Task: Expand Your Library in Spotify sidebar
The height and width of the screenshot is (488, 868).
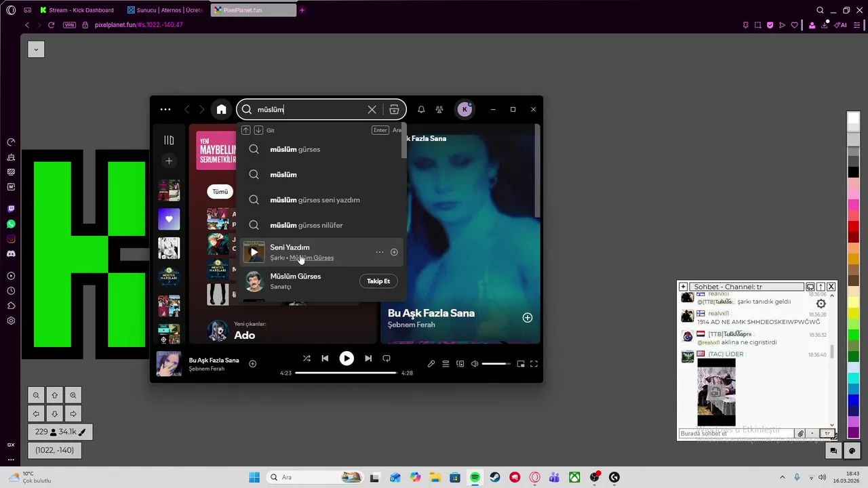Action: (x=169, y=140)
